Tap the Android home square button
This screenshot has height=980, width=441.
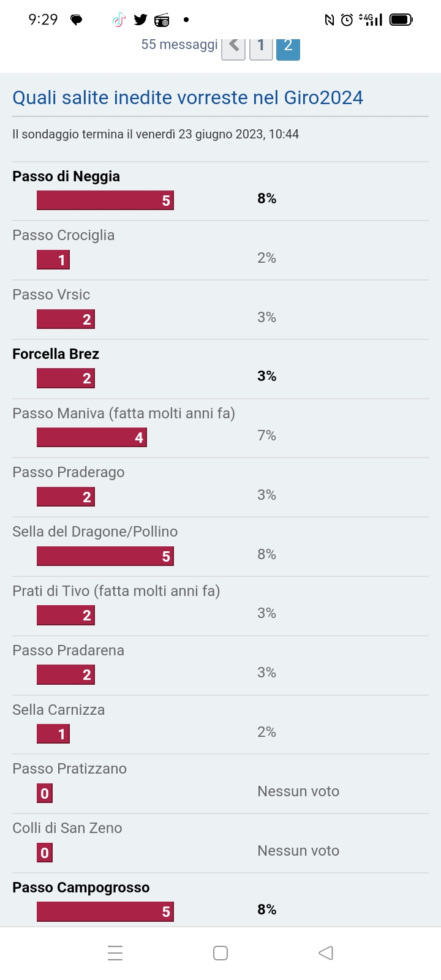click(221, 953)
